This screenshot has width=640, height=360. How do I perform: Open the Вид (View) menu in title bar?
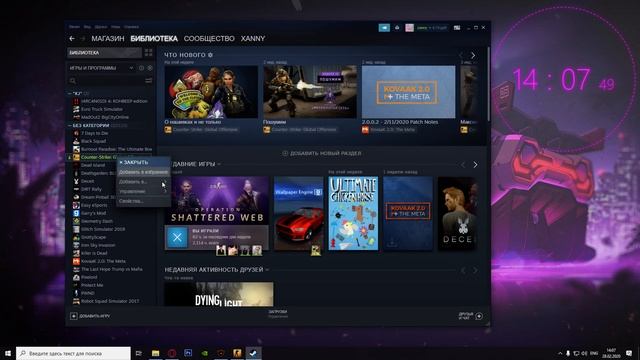pos(87,27)
